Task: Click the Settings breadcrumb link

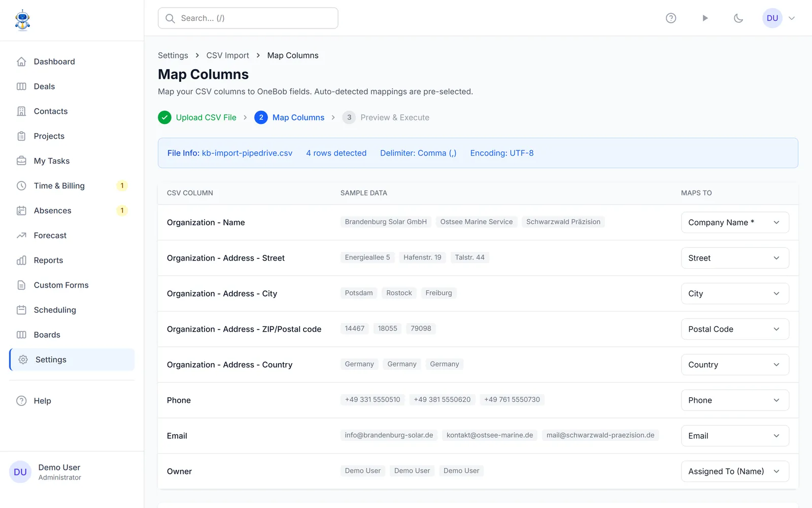Action: click(173, 55)
